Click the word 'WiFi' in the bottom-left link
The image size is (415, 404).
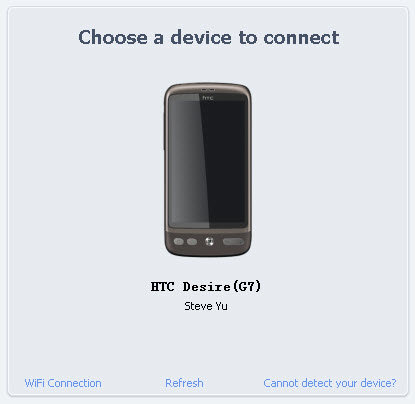(x=35, y=383)
